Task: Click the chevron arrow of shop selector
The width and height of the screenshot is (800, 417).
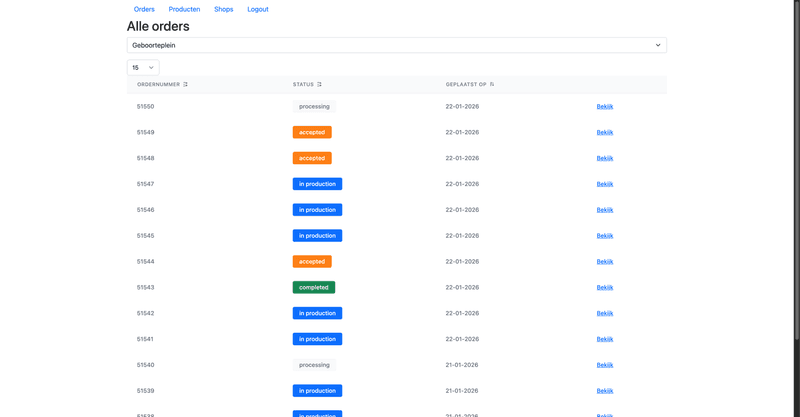Action: tap(657, 45)
